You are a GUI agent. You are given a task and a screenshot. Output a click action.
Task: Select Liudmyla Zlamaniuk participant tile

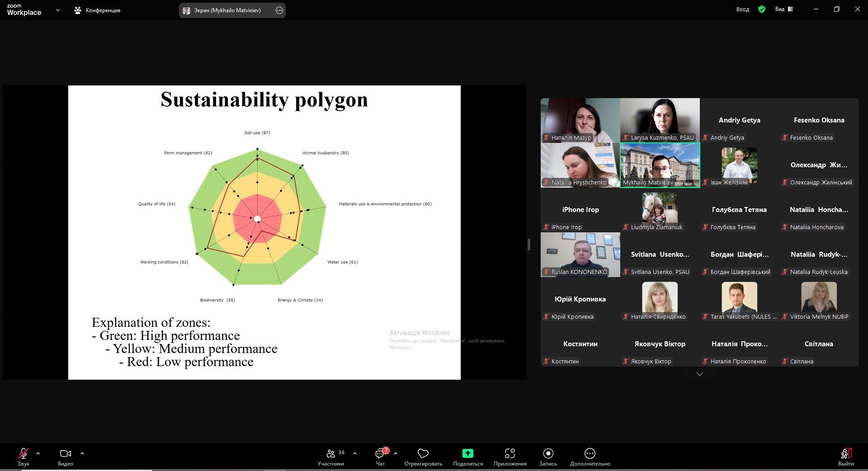660,210
